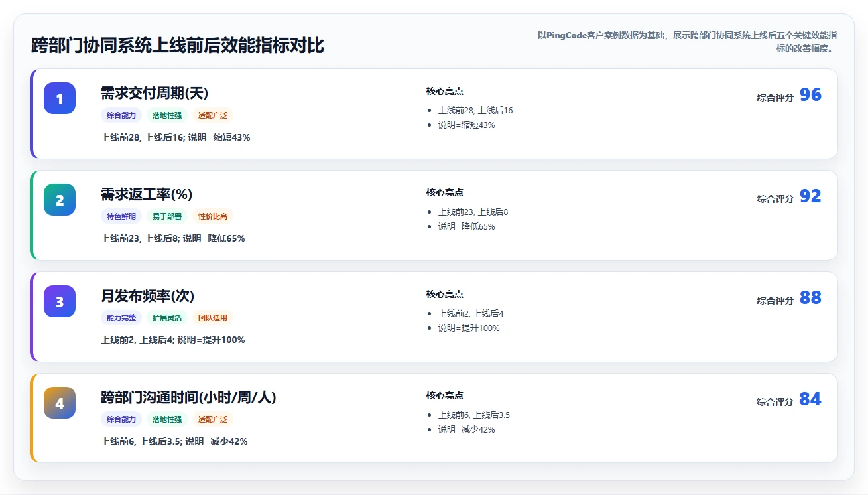Click the score value 88
Viewport: 868px width, 495px height.
[x=810, y=298]
